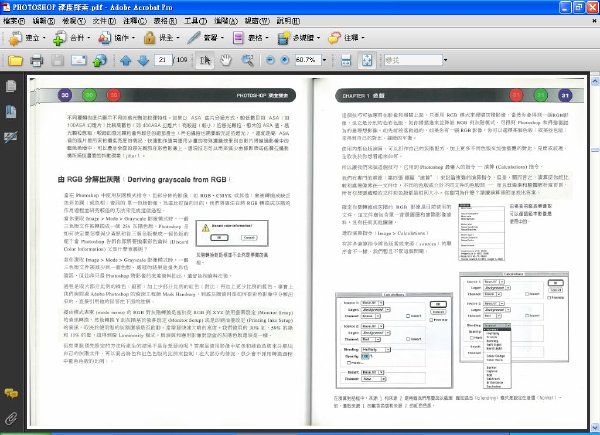
Task: Click the upload globe icon
Action: point(100,60)
